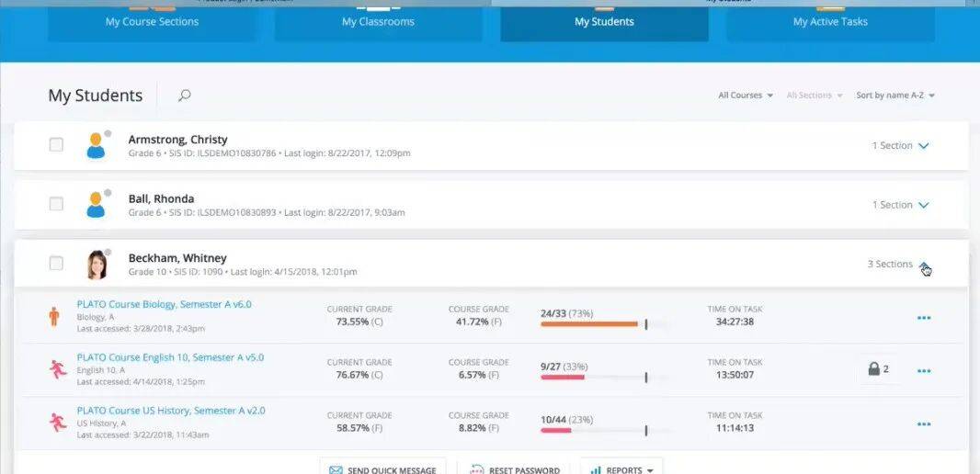Screen dimensions: 980x474
Task: Click Rhonda Ball's avatar icon
Action: tap(97, 205)
